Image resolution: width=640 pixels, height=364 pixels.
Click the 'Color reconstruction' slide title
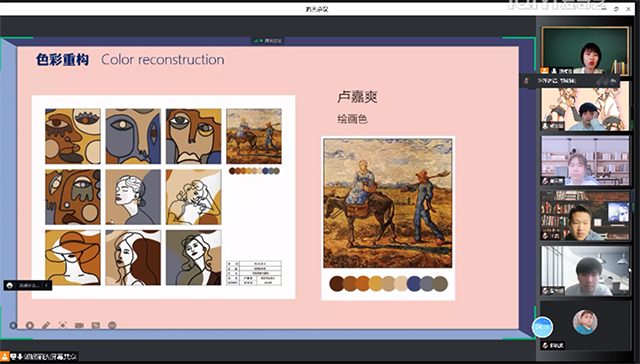click(162, 60)
